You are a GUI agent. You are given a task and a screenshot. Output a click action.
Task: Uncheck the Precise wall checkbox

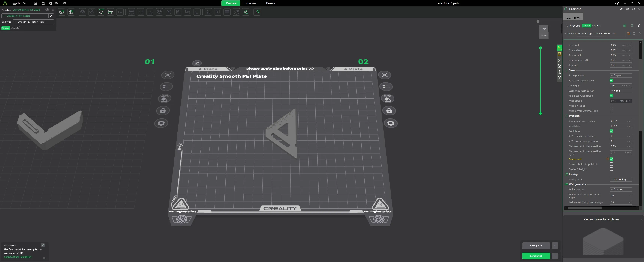click(611, 159)
